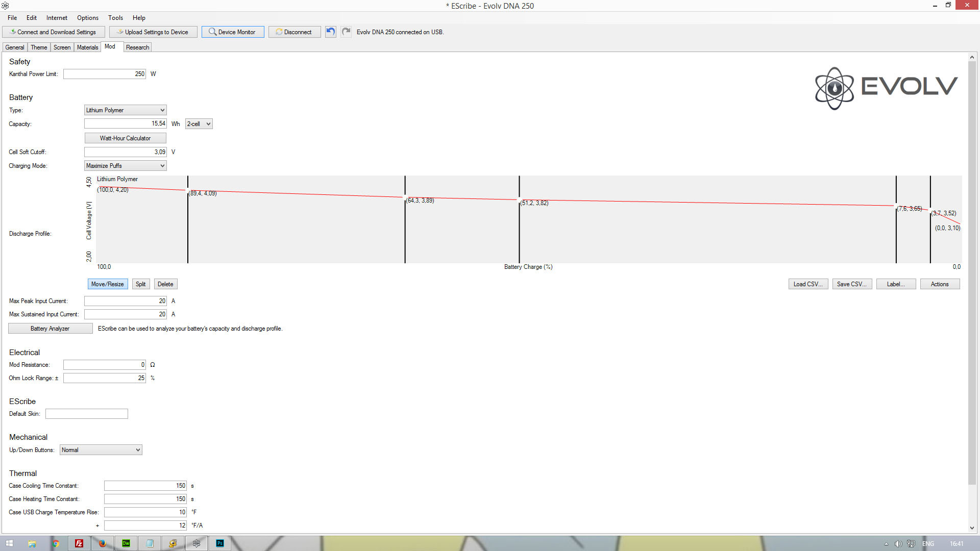Expand the battery Type dropdown
Image resolution: width=980 pixels, height=551 pixels.
pyautogui.click(x=126, y=110)
